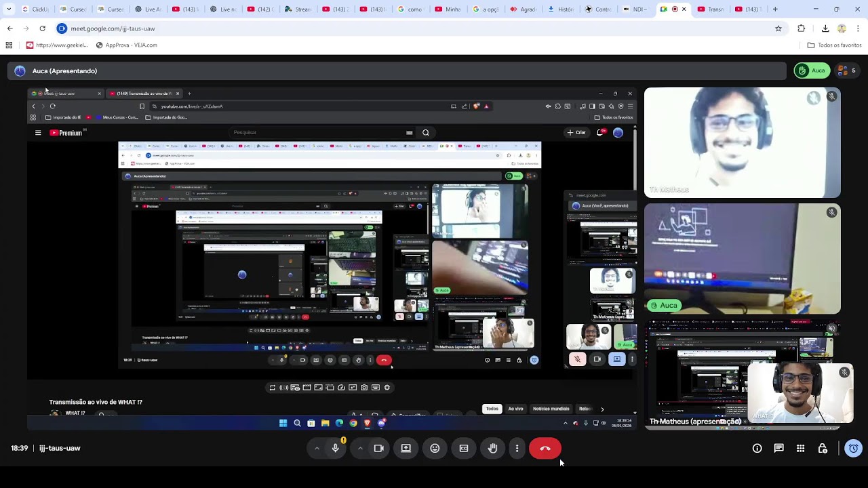Close the active Meet tab
The image size is (868, 488).
click(684, 9)
